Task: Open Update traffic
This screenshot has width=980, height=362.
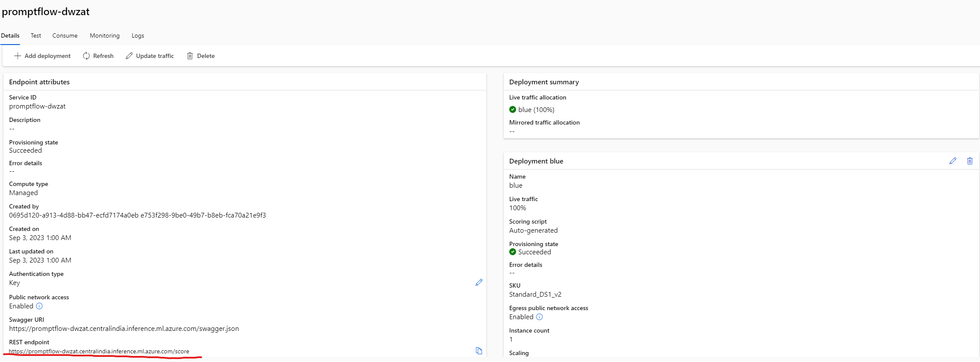Action: pos(149,56)
